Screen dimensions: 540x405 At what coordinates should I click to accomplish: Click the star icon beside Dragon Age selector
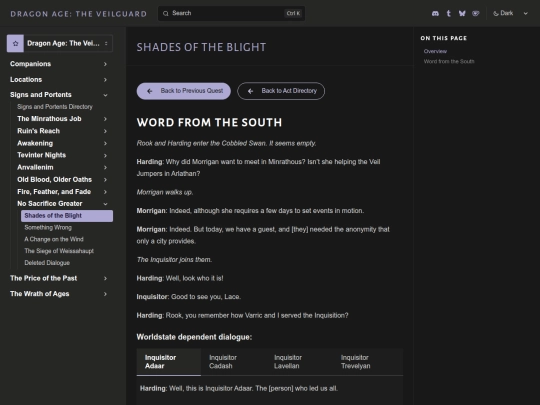15,43
